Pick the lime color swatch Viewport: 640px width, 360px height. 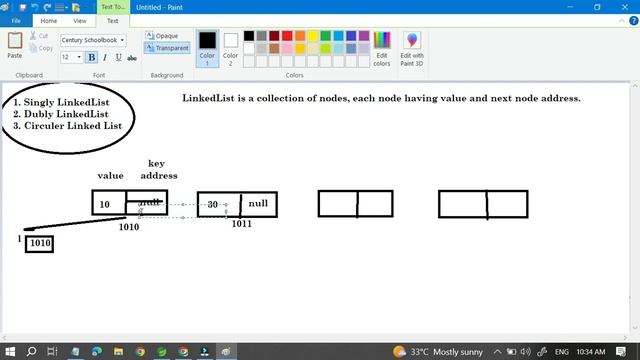pos(325,49)
